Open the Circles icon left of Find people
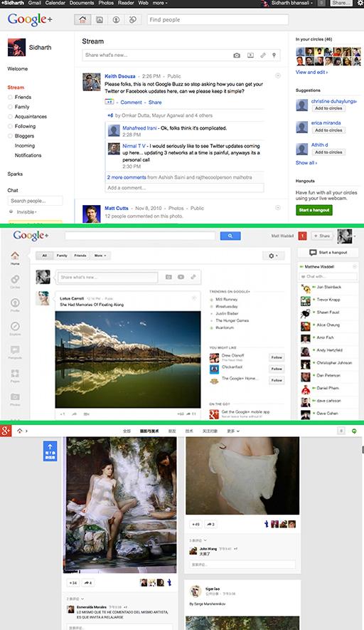The height and width of the screenshot is (630, 364). coord(133,20)
